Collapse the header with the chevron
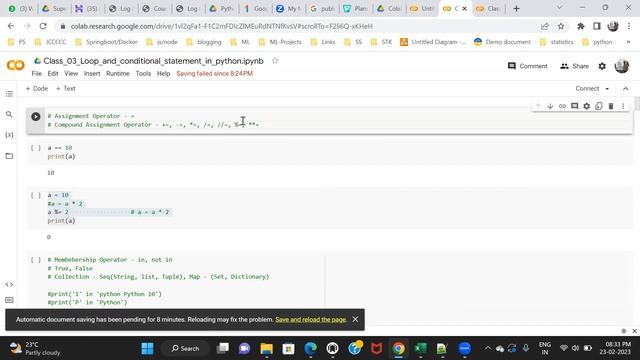Image resolution: width=640 pixels, height=360 pixels. tap(626, 89)
